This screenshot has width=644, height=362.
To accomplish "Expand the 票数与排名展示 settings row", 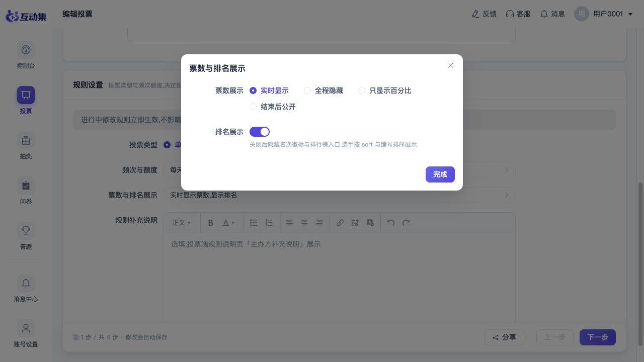I will (339, 195).
